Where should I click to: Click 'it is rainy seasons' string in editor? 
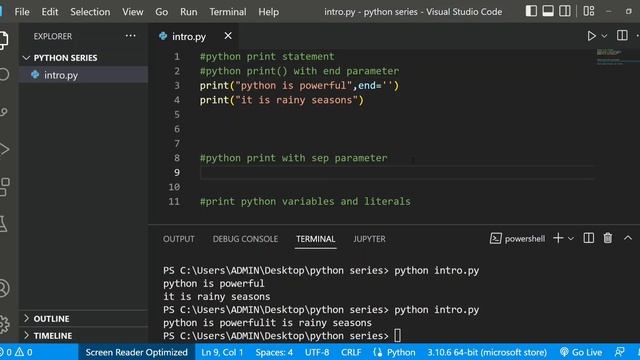coord(296,100)
